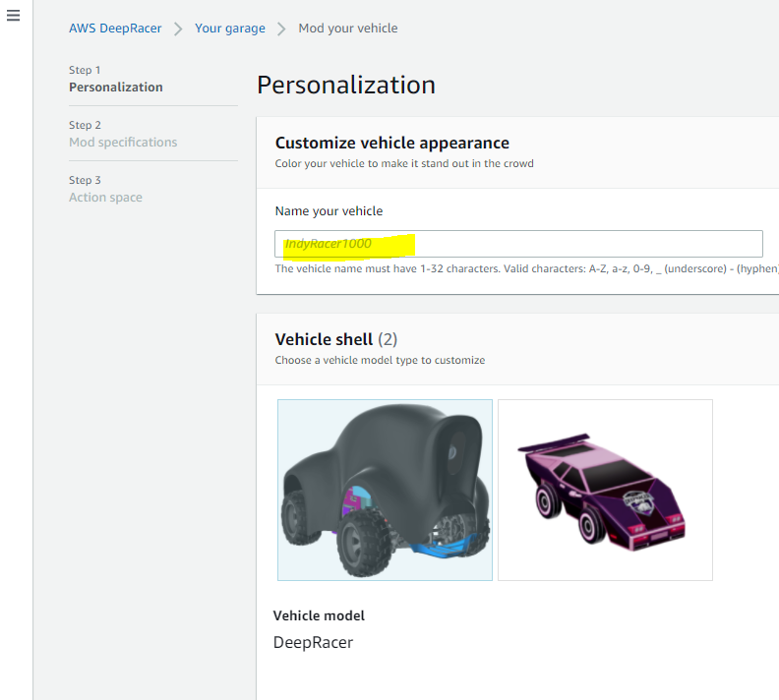Open Your garage breadcrumb link
This screenshot has height=700, width=779.
coord(230,29)
